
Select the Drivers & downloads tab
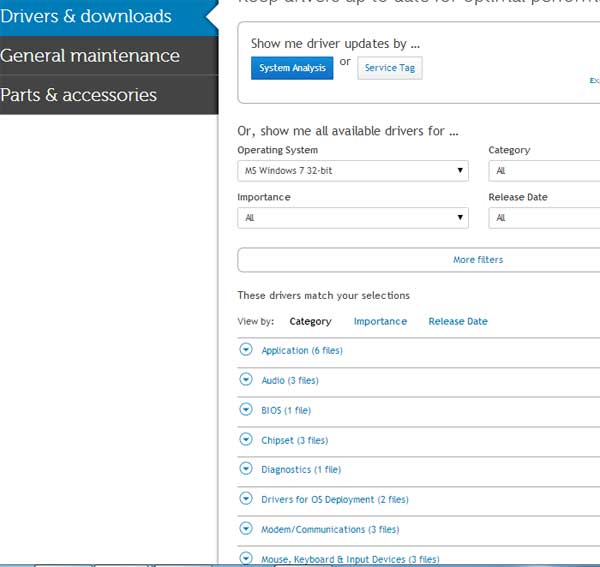100,17
